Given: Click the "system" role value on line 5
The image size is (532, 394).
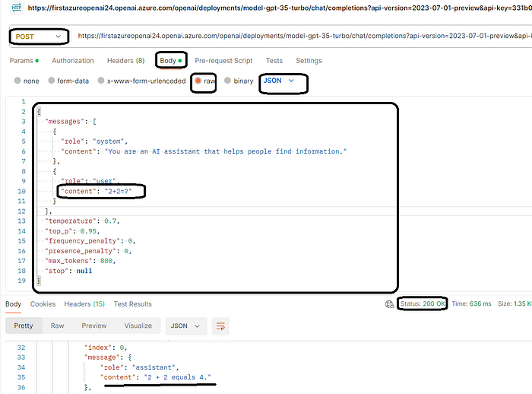Looking at the screenshot, I should tap(108, 141).
